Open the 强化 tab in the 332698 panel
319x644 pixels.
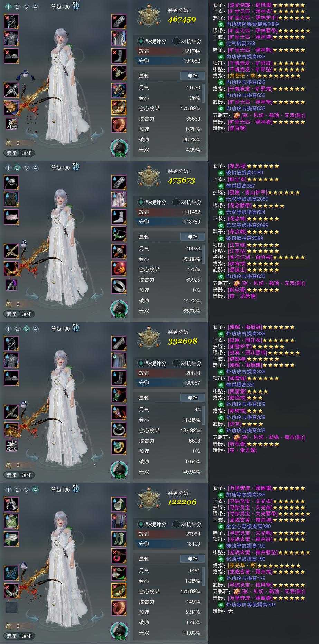click(27, 475)
